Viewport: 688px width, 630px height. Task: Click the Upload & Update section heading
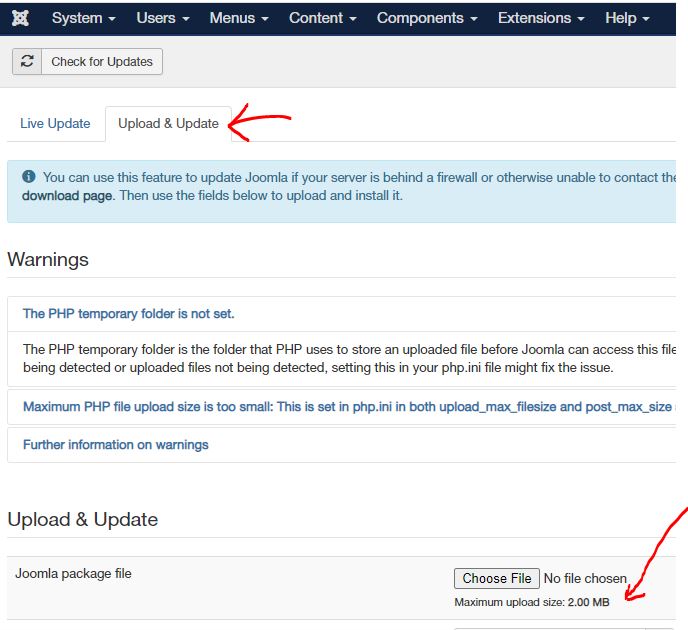click(x=83, y=519)
